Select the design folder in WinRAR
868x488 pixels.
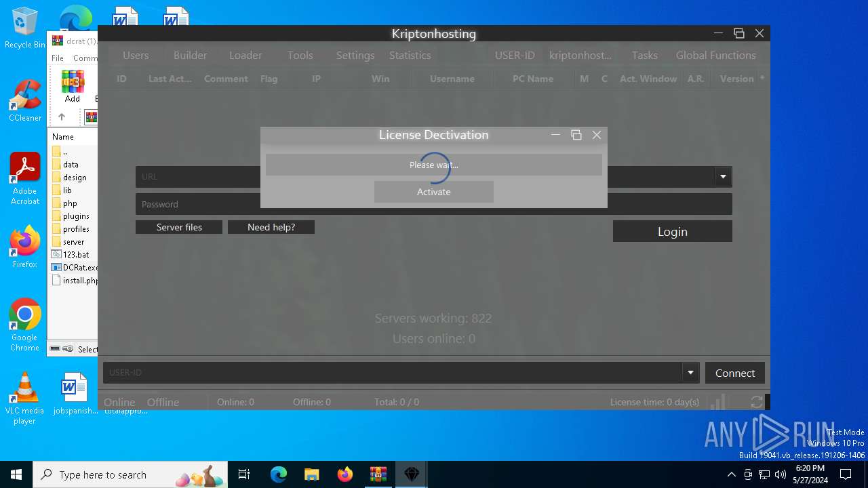click(x=75, y=178)
